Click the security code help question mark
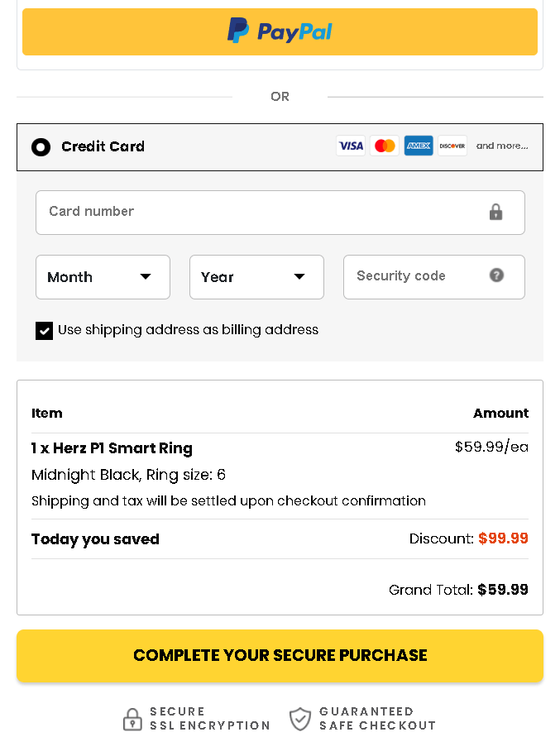The width and height of the screenshot is (560, 737). tap(496, 276)
